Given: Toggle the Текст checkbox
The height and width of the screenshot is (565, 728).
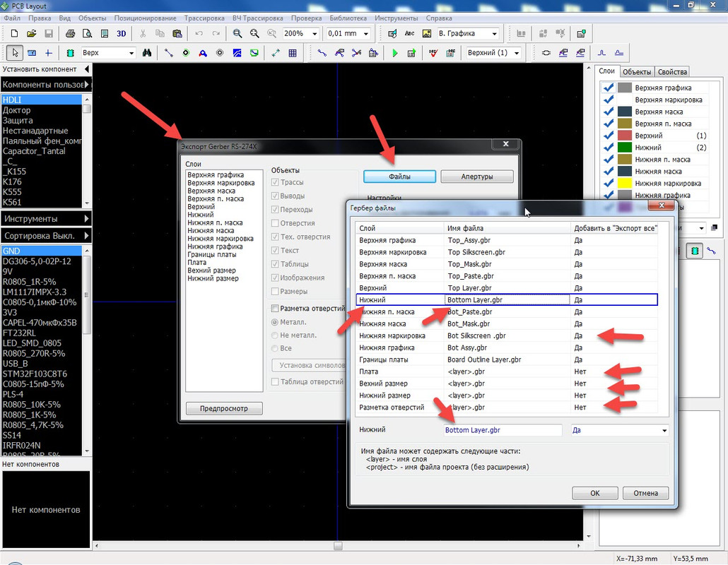Looking at the screenshot, I should 275,251.
